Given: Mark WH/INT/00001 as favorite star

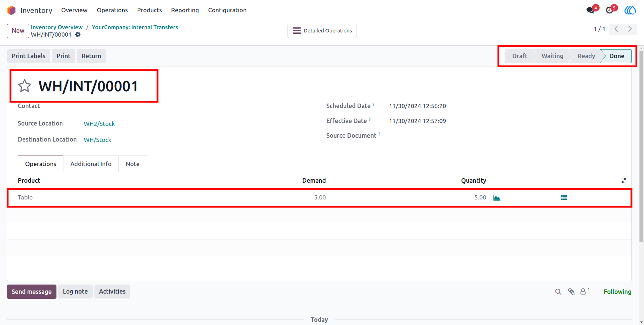Looking at the screenshot, I should [25, 86].
